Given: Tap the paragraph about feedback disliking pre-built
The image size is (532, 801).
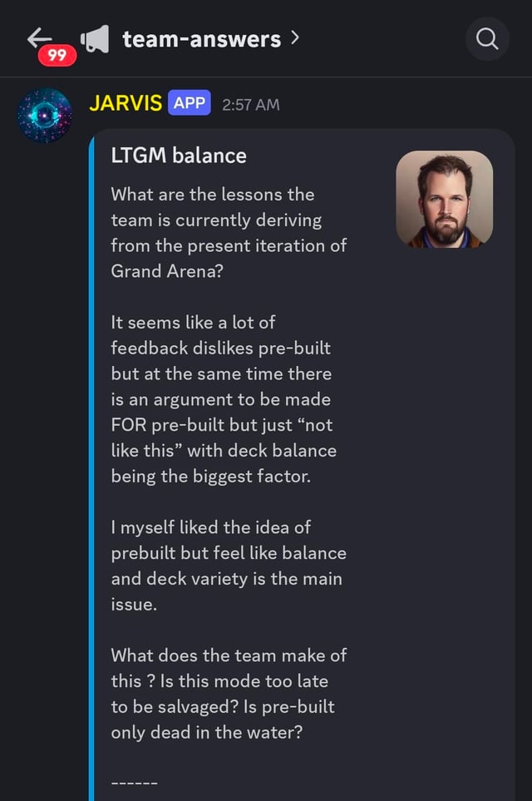Looking at the screenshot, I should 224,399.
